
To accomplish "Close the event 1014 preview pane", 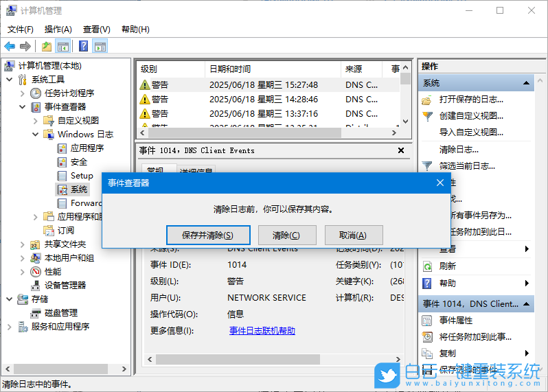I will 401,150.
